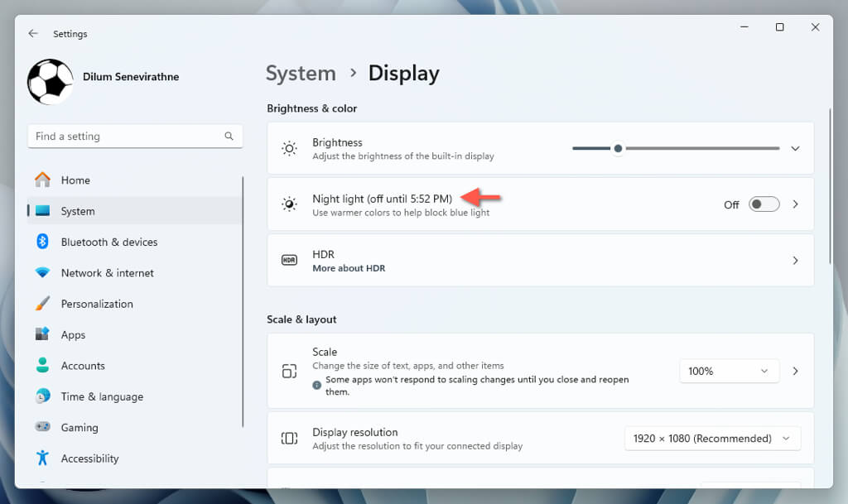Go to Accessibility settings
The width and height of the screenshot is (848, 504).
[135, 458]
